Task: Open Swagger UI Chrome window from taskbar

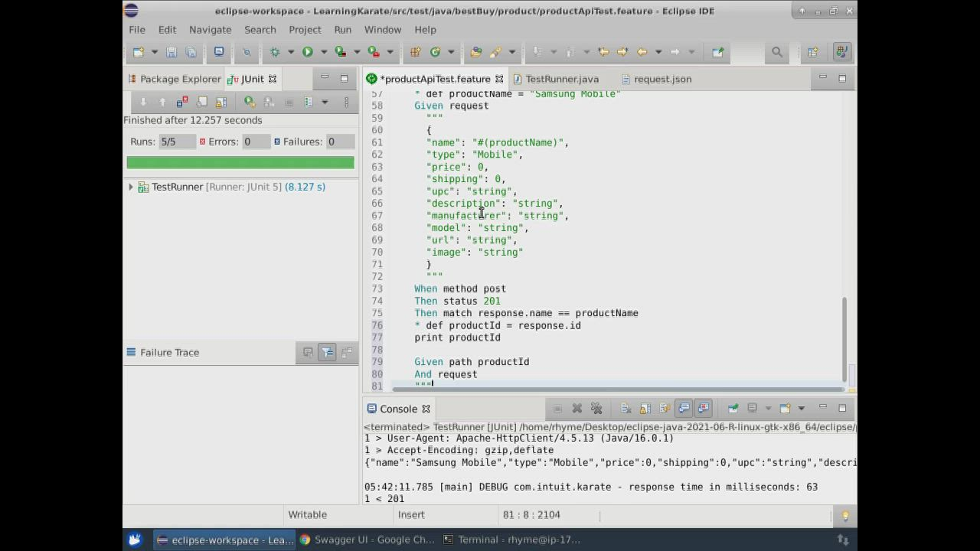Action: click(367, 540)
